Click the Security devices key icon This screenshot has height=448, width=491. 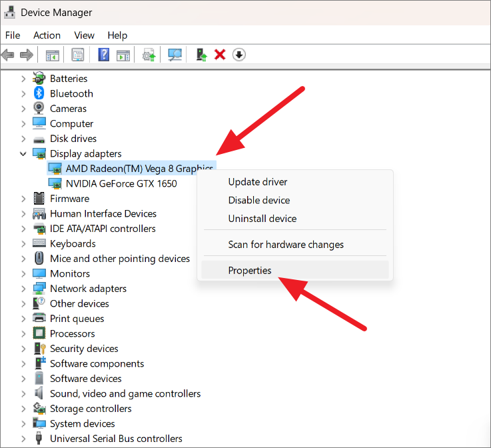click(x=40, y=349)
